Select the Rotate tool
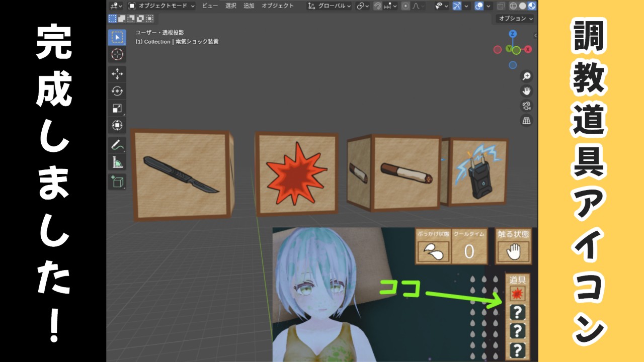The width and height of the screenshot is (644, 362). (117, 91)
